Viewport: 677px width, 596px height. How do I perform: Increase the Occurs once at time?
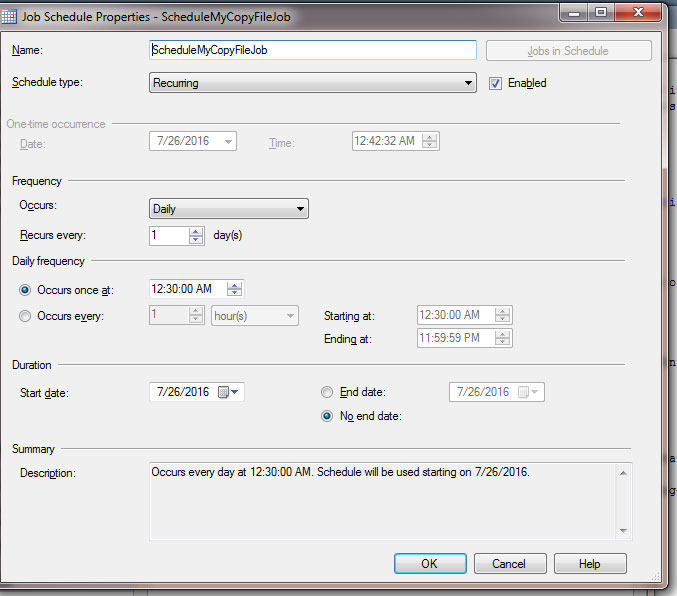point(234,284)
